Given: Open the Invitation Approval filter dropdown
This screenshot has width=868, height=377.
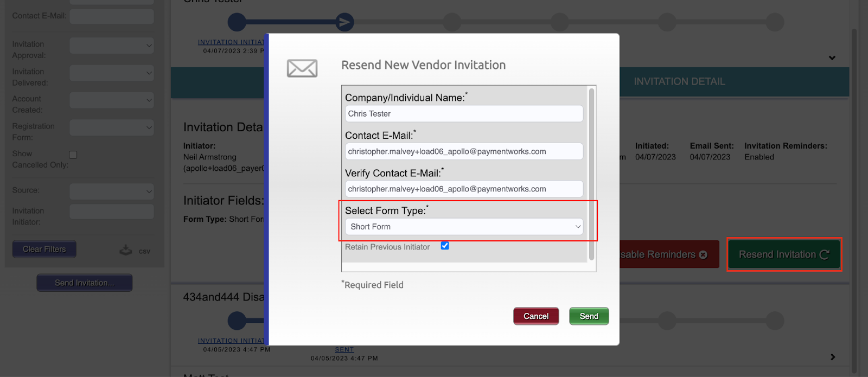Looking at the screenshot, I should coord(112,46).
